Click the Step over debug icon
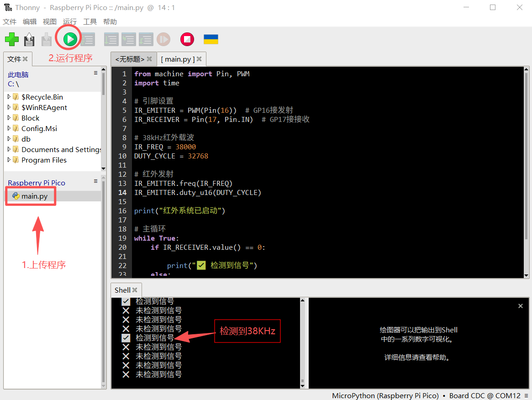Screen dimensions: 532x400 click(111, 40)
